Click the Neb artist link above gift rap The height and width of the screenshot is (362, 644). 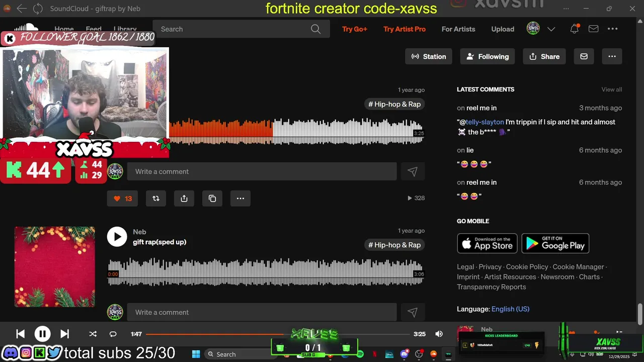pyautogui.click(x=139, y=232)
